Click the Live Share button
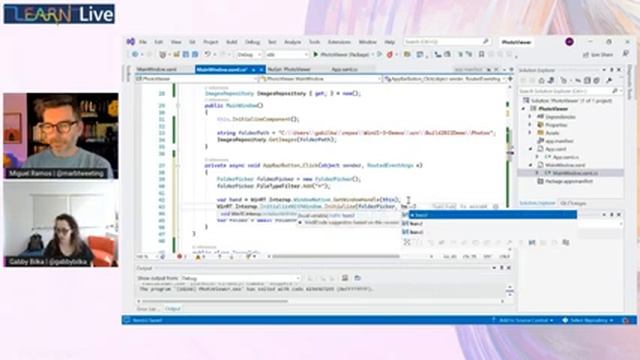The image size is (640, 360). [x=598, y=54]
